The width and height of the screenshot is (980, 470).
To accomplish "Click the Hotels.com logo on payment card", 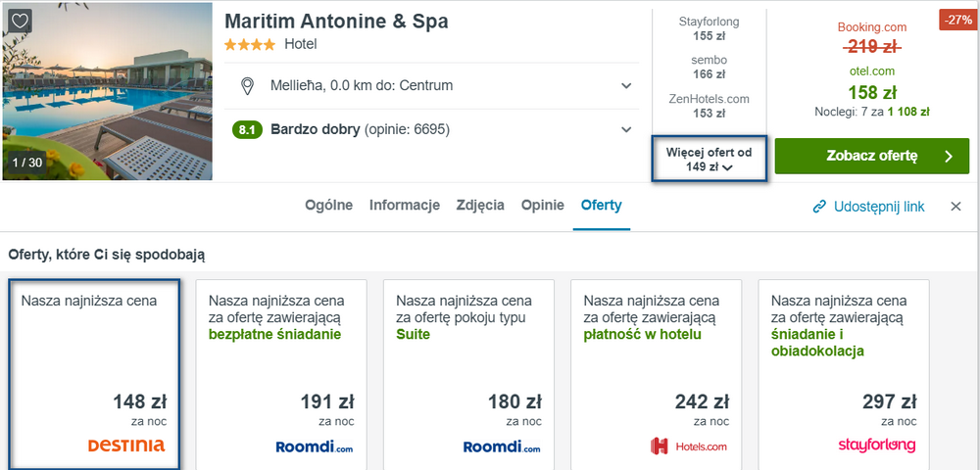I will (688, 446).
